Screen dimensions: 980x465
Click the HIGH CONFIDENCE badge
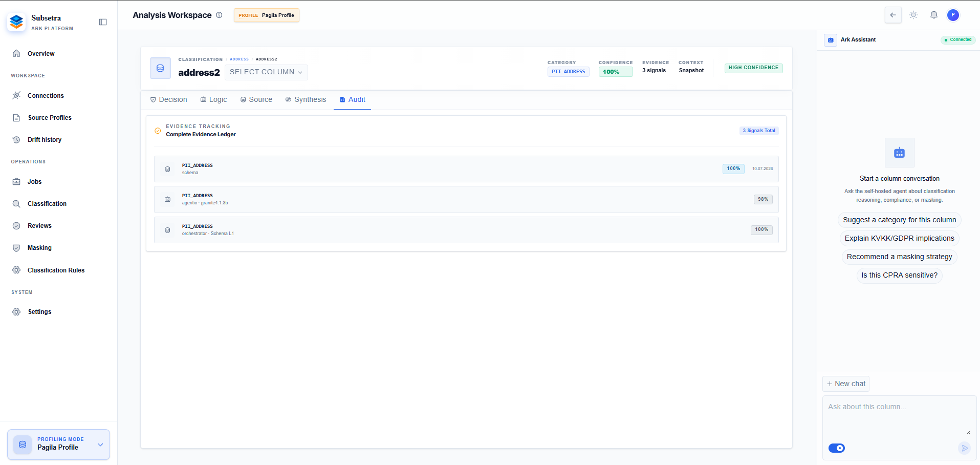753,68
